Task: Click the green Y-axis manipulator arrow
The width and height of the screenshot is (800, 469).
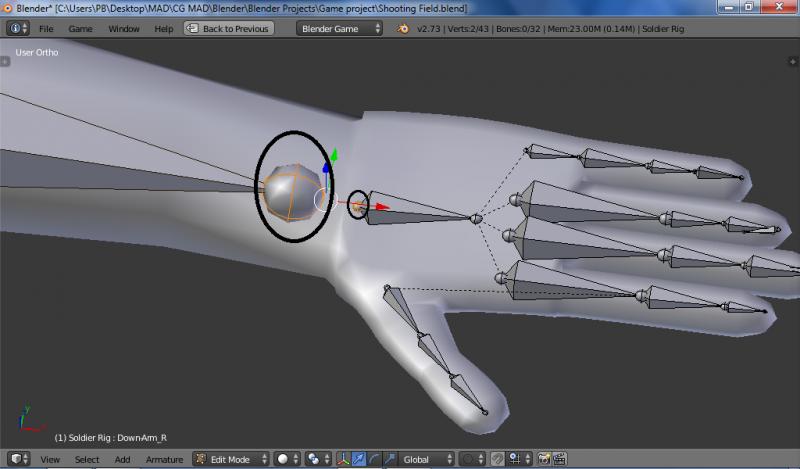Action: click(334, 155)
